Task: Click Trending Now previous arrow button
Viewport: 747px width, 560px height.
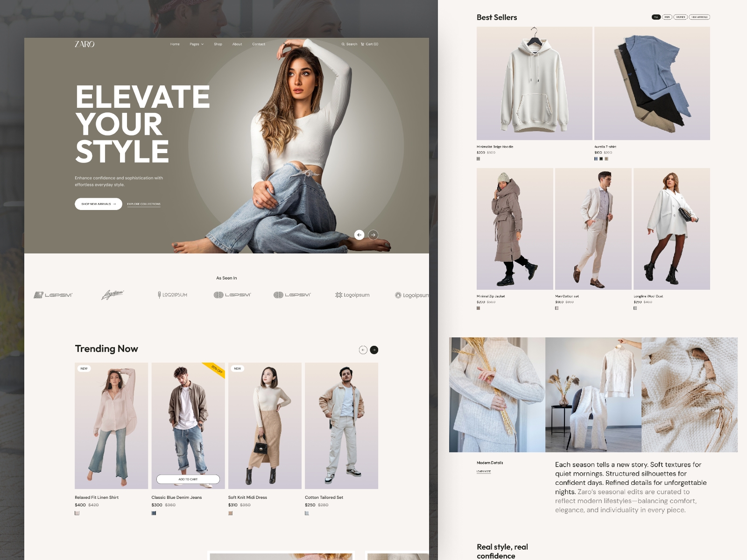Action: click(363, 350)
